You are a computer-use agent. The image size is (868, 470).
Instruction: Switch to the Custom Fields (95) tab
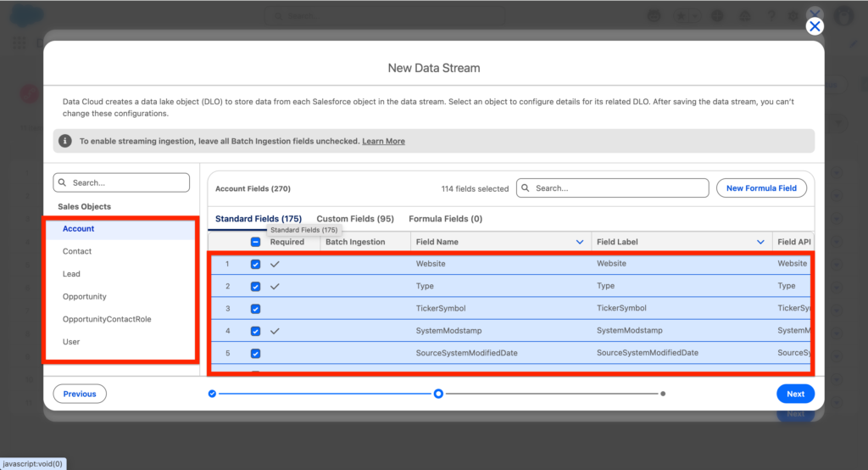tap(355, 219)
